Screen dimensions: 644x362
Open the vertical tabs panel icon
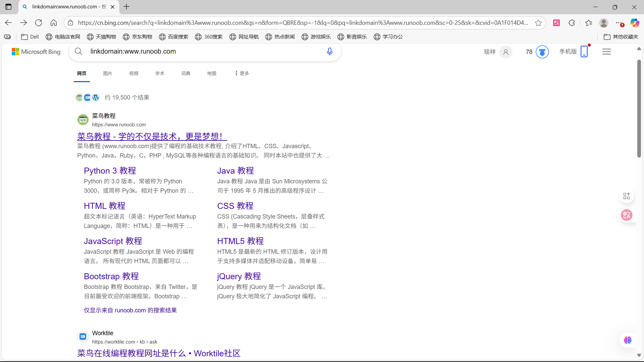8,7
